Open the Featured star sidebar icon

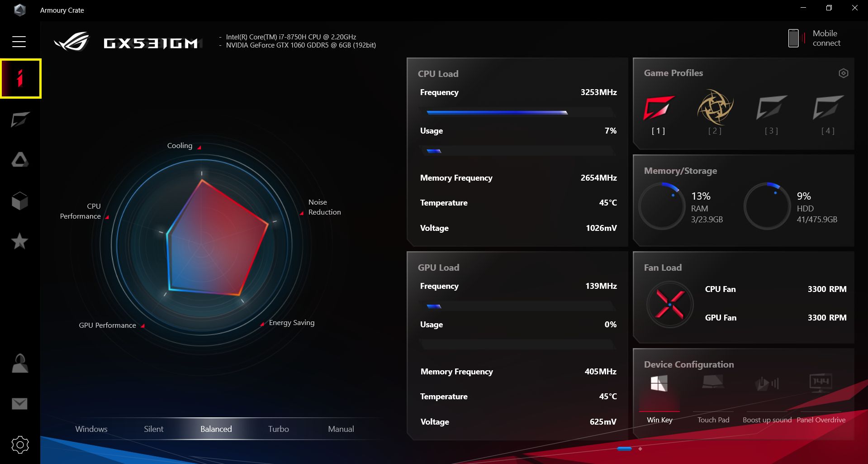coord(19,241)
